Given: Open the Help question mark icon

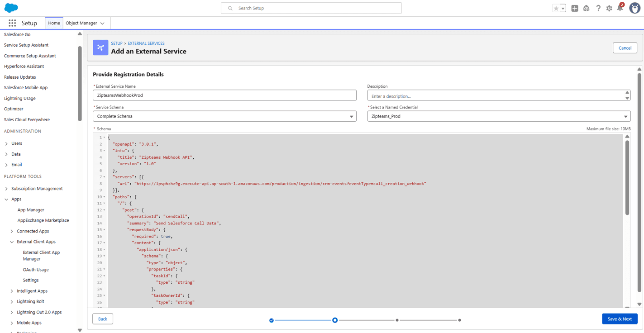Looking at the screenshot, I should coord(598,8).
